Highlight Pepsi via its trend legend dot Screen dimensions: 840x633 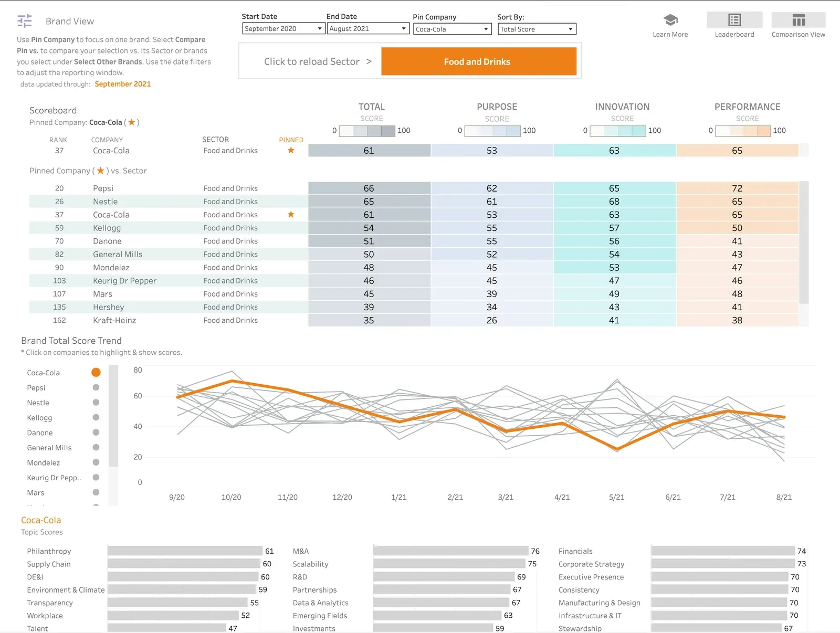[x=96, y=387]
